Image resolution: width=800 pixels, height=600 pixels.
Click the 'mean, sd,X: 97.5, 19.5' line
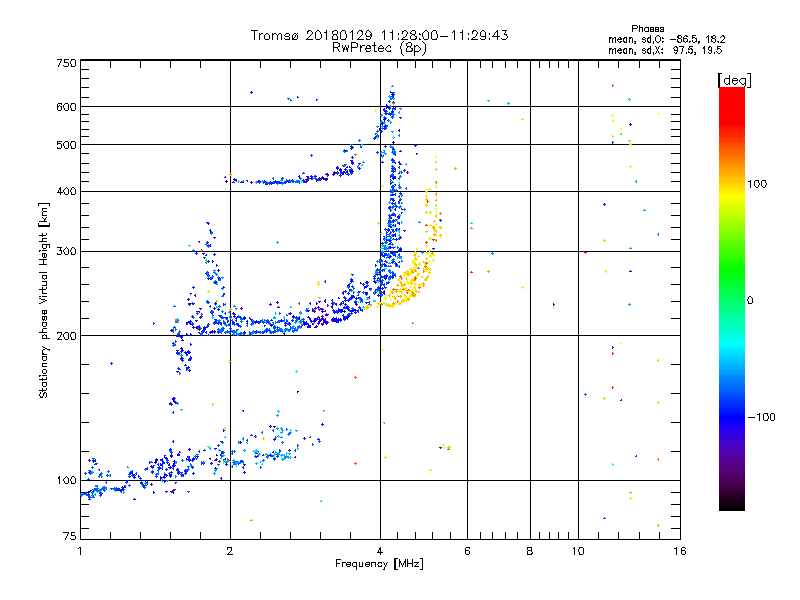pos(665,50)
